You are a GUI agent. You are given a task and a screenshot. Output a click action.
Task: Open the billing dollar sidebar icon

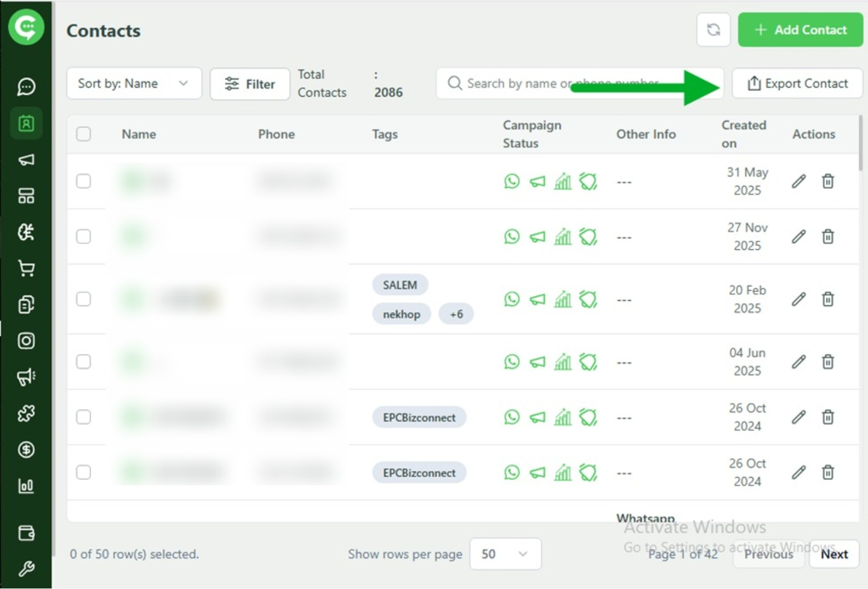tap(26, 450)
